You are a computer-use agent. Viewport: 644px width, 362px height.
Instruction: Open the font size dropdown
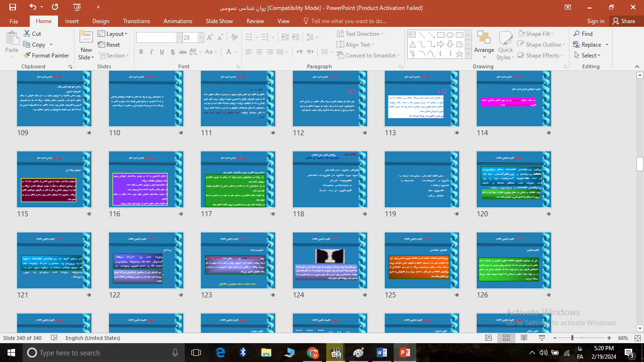point(201,38)
